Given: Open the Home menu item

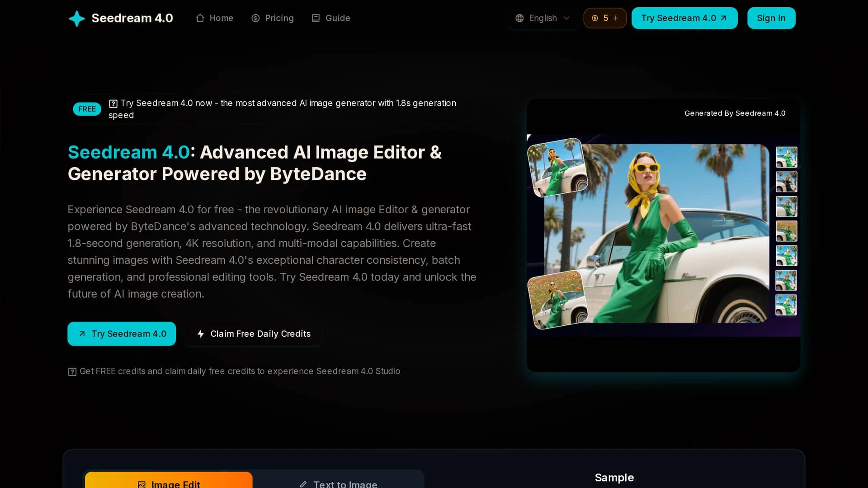Looking at the screenshot, I should [x=214, y=18].
